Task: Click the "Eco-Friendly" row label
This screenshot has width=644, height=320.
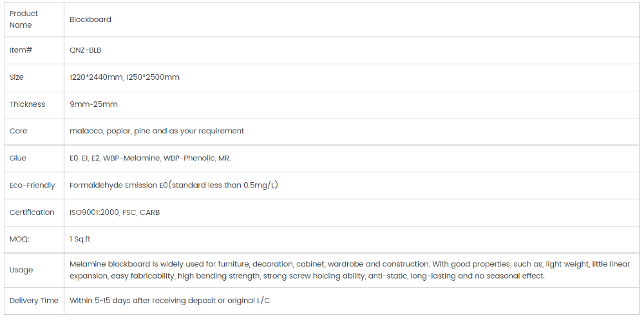Action: coord(32,185)
